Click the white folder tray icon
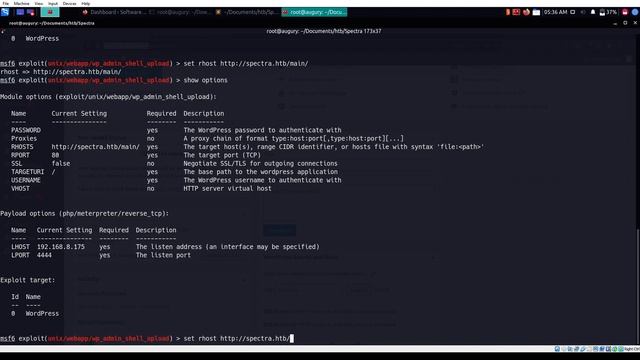Image resolution: width=640 pixels, height=360 pixels. click(536, 12)
